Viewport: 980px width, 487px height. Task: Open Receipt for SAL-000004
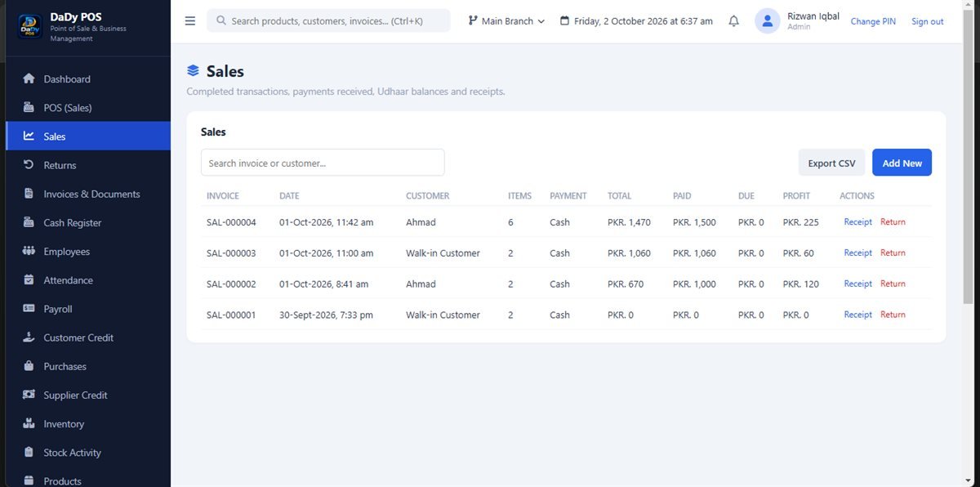pyautogui.click(x=857, y=221)
